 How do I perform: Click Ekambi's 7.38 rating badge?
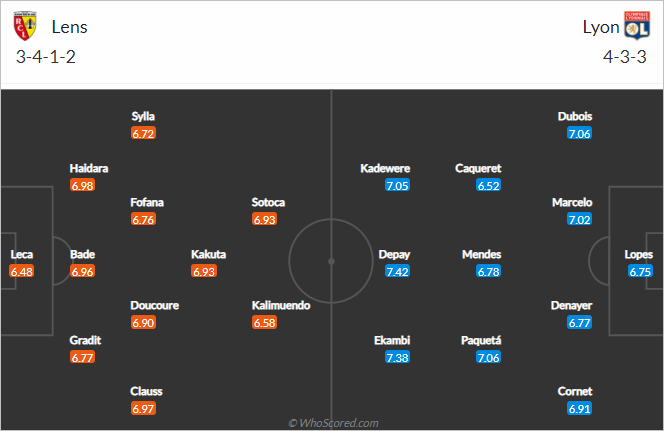(397, 357)
